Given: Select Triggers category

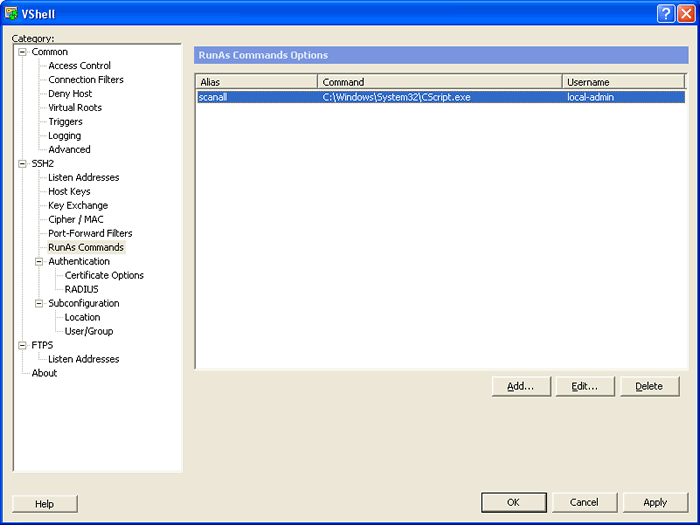Looking at the screenshot, I should pos(65,121).
